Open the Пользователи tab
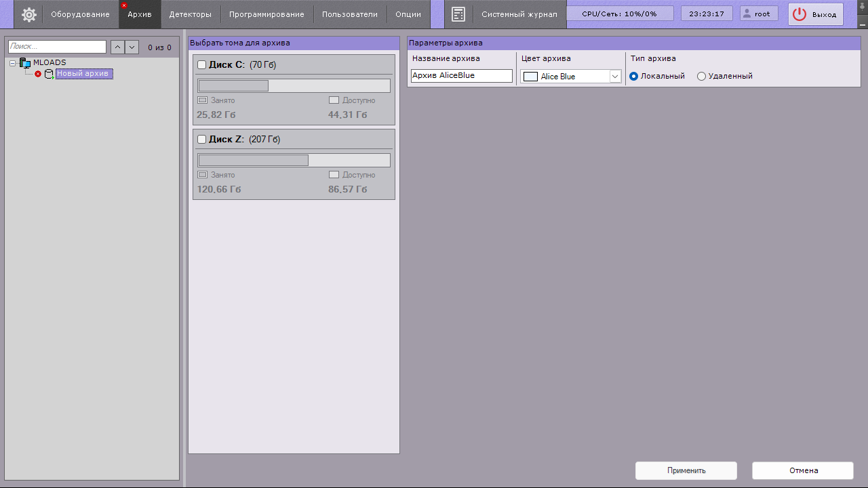Viewport: 868px width, 488px height. click(x=350, y=14)
